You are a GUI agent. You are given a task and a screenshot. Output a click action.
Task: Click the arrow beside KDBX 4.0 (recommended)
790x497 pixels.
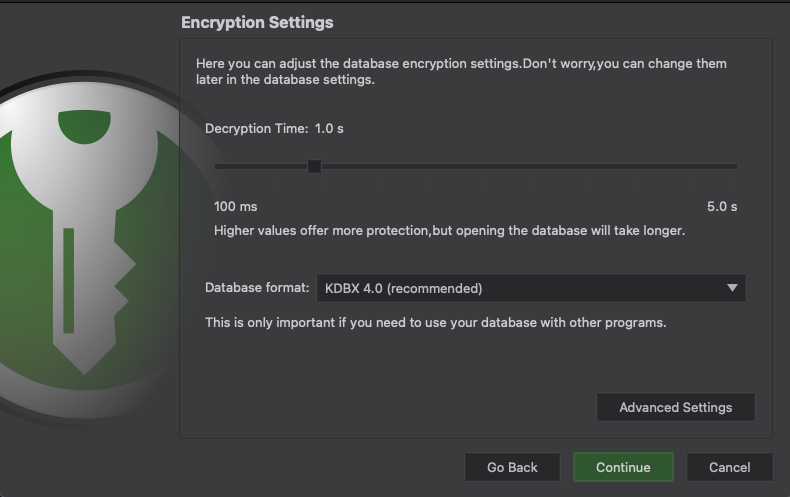(732, 288)
